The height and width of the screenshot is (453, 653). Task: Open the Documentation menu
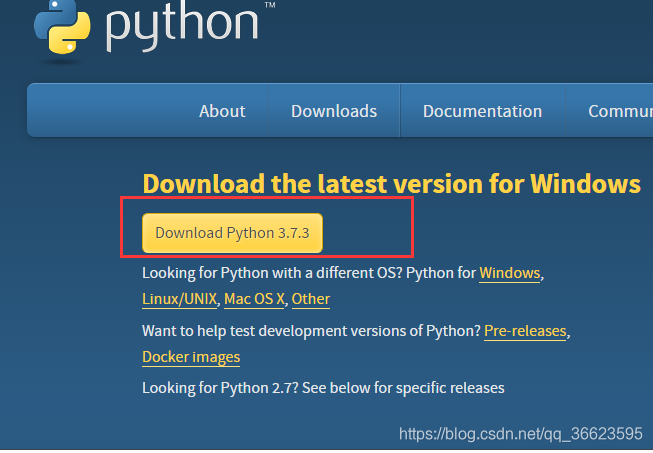(482, 111)
